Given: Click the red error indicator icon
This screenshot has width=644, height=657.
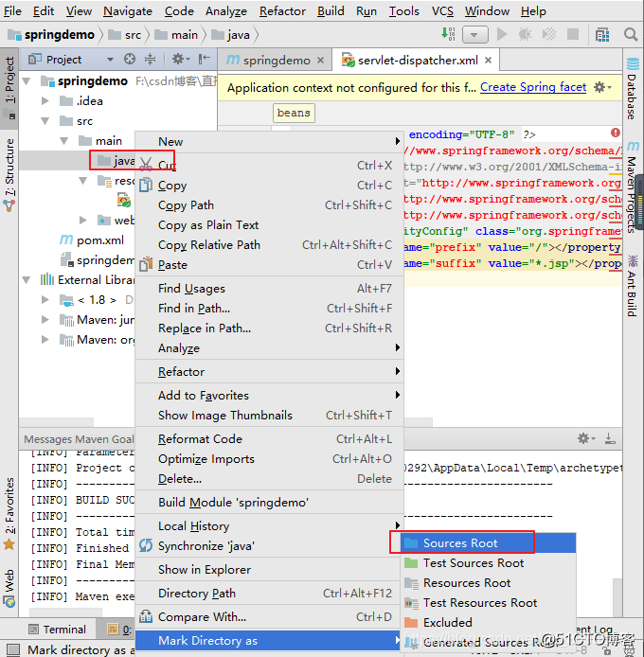Looking at the screenshot, I should [615, 133].
